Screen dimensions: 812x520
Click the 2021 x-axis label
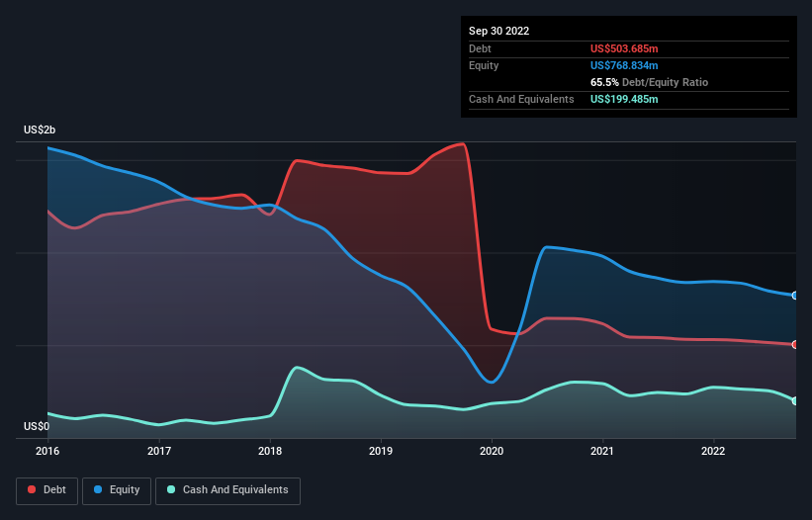602,451
